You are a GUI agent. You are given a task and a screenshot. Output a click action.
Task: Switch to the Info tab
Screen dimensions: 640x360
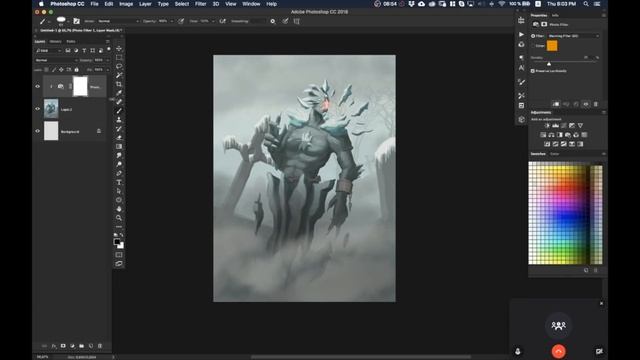[555, 15]
